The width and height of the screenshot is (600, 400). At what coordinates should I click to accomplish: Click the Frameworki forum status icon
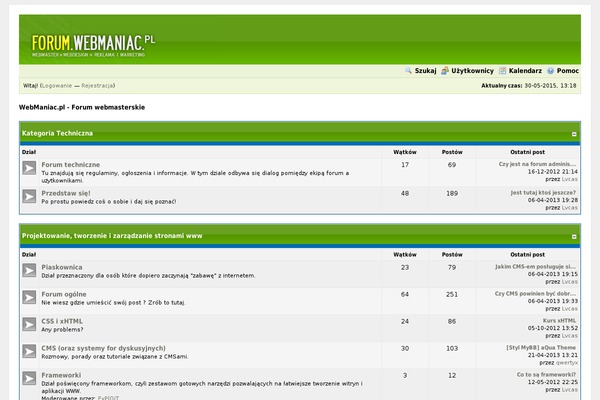point(29,379)
